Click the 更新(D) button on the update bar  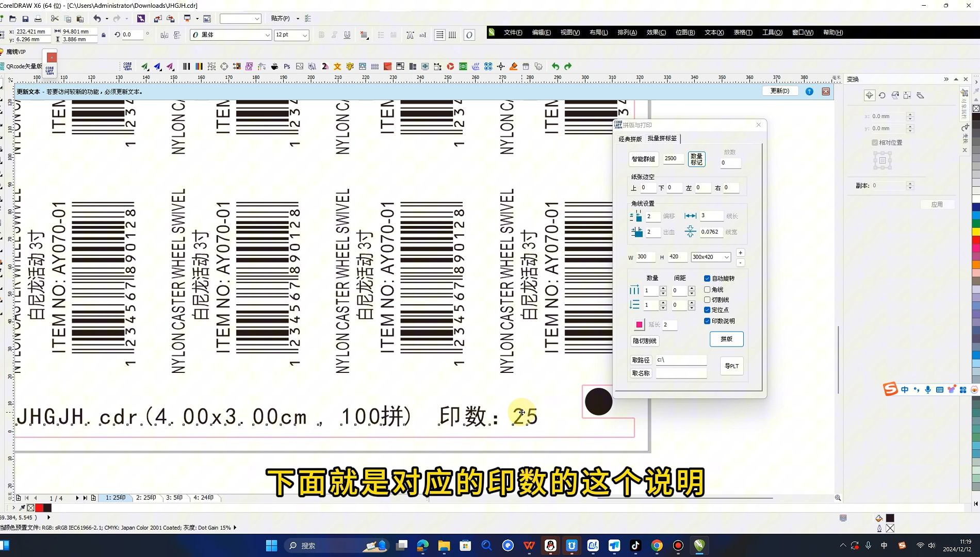pyautogui.click(x=780, y=91)
